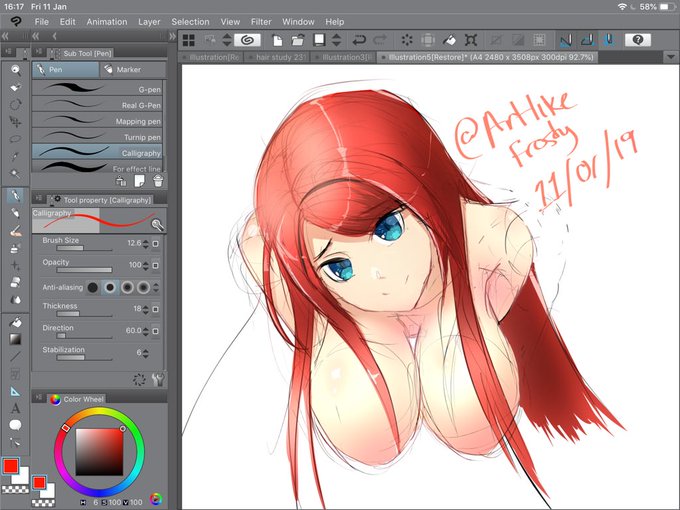The height and width of the screenshot is (510, 680).
Task: Undo the last action
Action: coord(359,40)
